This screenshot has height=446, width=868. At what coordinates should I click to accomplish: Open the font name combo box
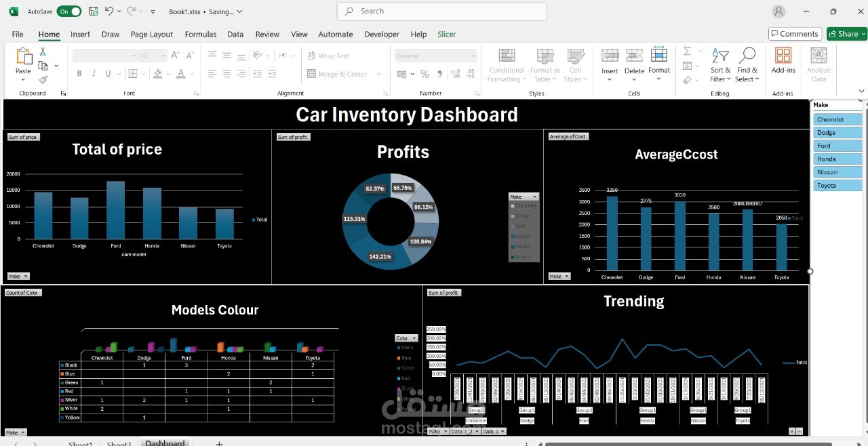click(x=105, y=56)
